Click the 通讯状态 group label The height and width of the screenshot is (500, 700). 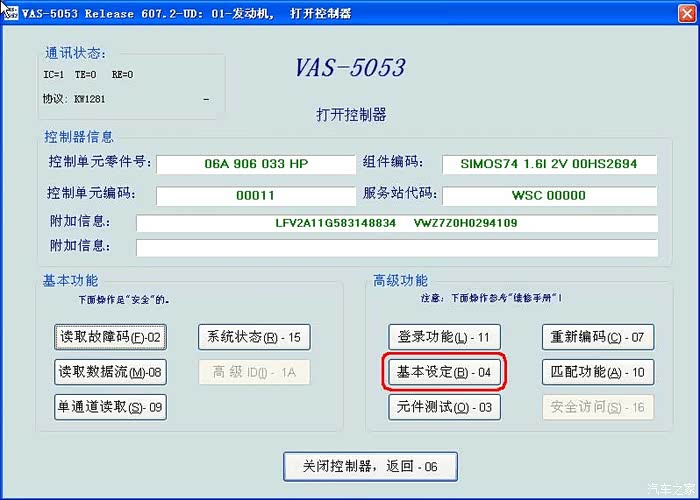coord(75,53)
